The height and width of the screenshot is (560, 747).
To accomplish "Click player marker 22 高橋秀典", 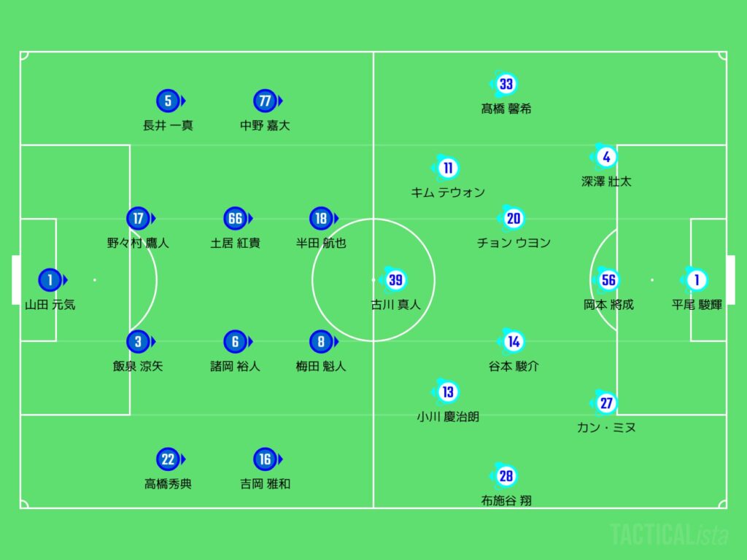I will (x=169, y=459).
